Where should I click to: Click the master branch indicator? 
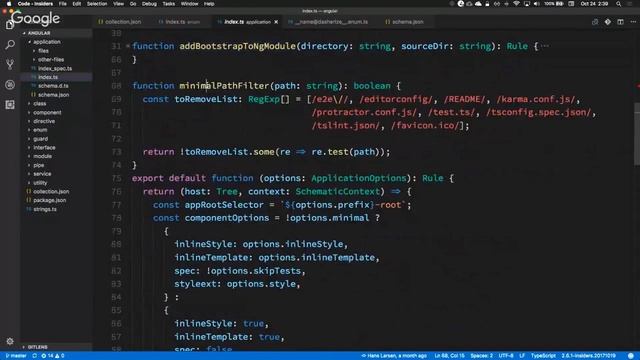(x=16, y=356)
